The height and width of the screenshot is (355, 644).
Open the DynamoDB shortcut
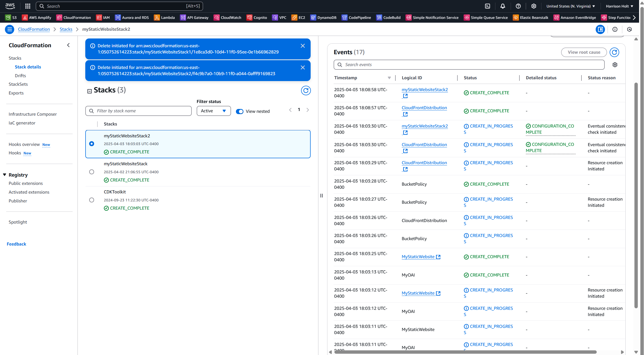pyautogui.click(x=323, y=18)
